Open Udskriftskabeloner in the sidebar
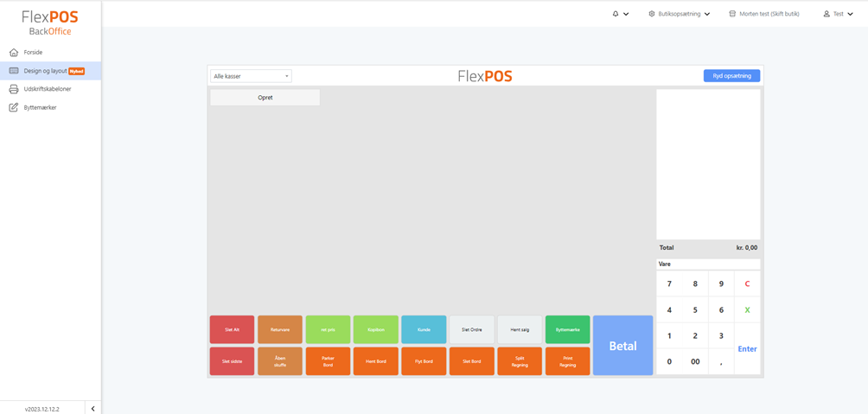The image size is (868, 414). pos(48,89)
